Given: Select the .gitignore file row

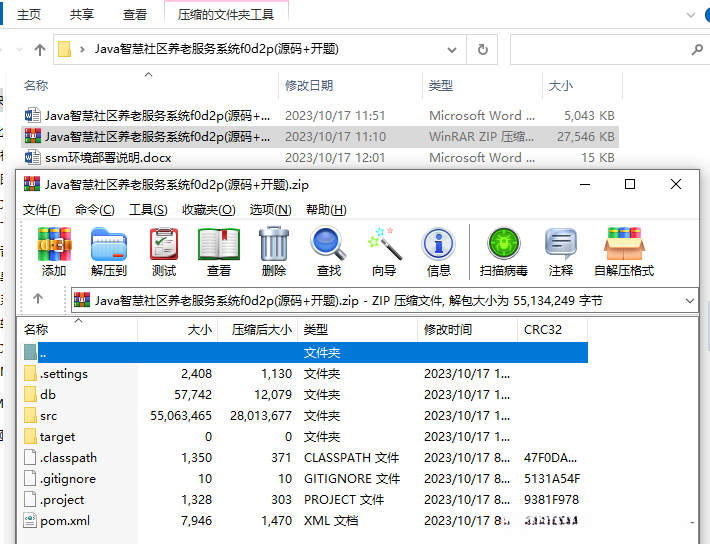Looking at the screenshot, I should tap(305, 478).
